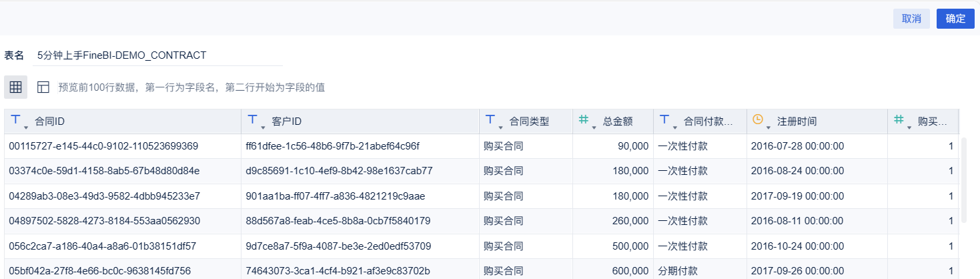Screen dimensions: 980x279
Task: Open the field type dropdown for 合同付款… column
Action: [x=674, y=126]
